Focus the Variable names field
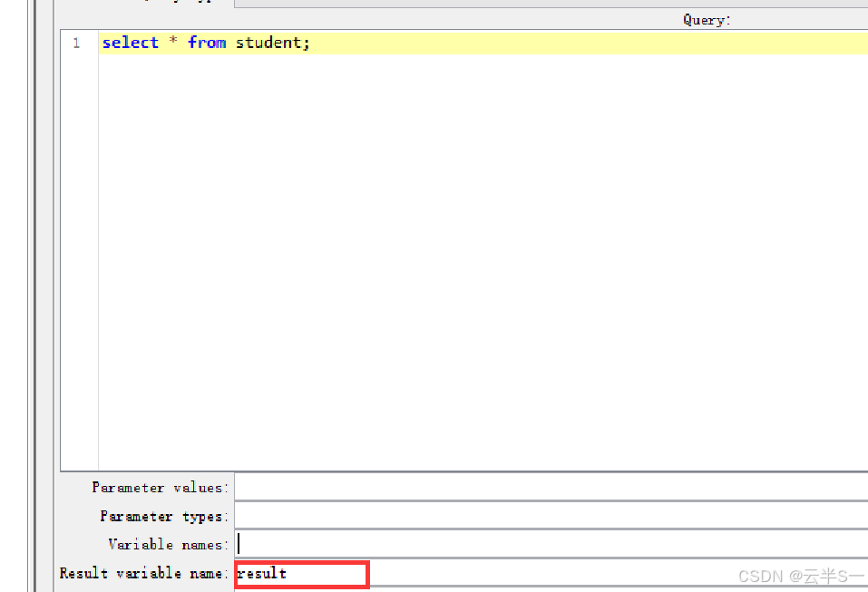The width and height of the screenshot is (868, 592). click(x=551, y=544)
